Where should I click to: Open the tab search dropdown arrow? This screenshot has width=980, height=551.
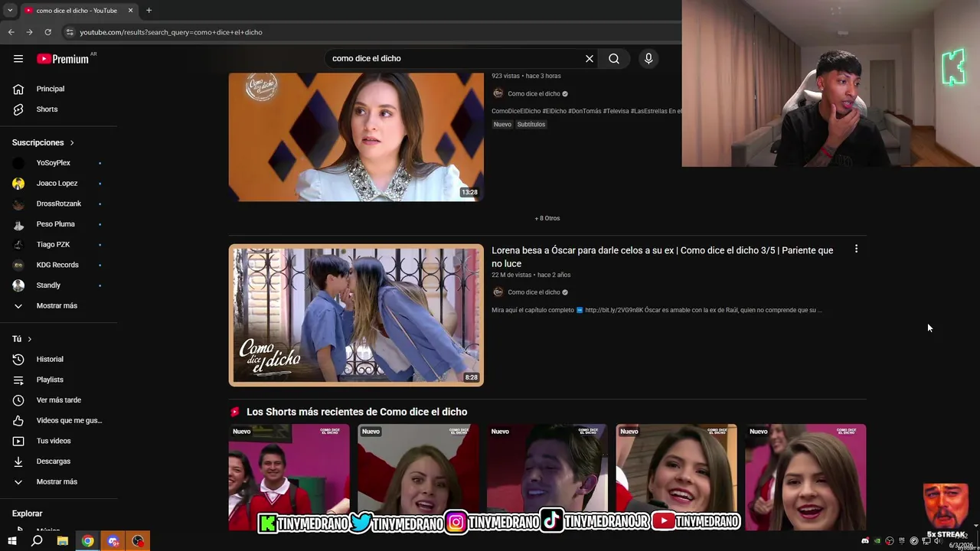(10, 10)
